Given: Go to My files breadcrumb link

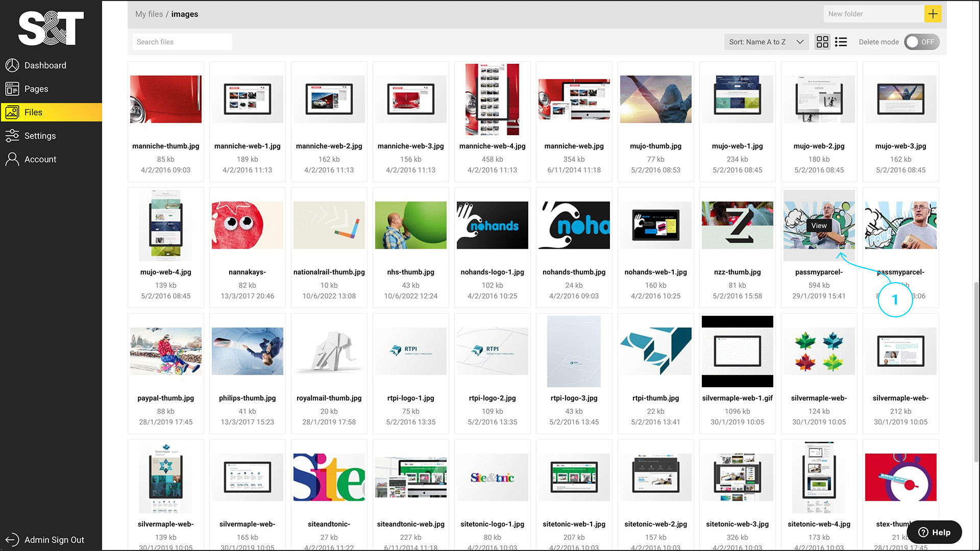Looking at the screenshot, I should point(149,14).
